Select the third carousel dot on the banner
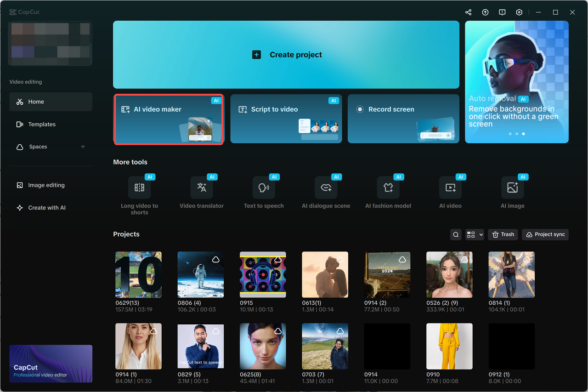588x392 pixels. [523, 134]
